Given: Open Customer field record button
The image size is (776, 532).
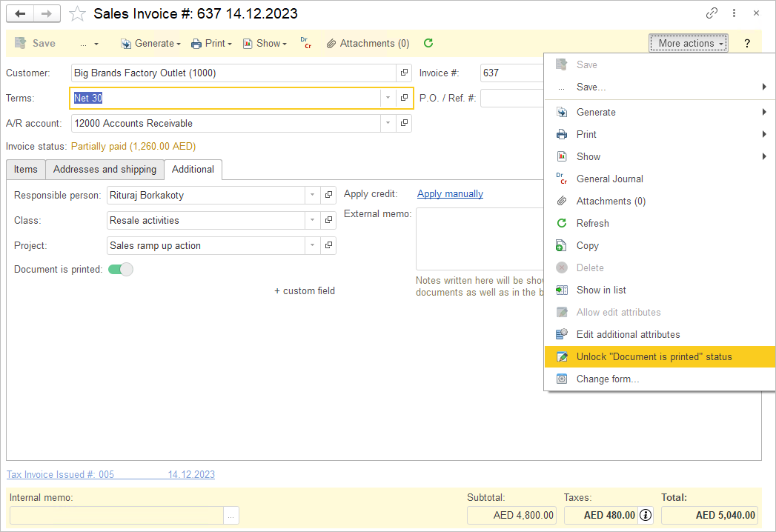Looking at the screenshot, I should click(404, 73).
